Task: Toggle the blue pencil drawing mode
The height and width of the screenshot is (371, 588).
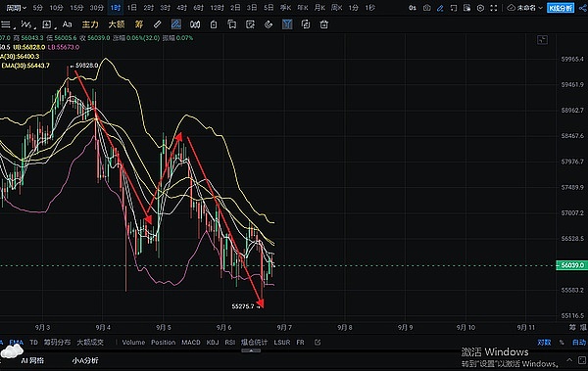Action: click(x=440, y=8)
